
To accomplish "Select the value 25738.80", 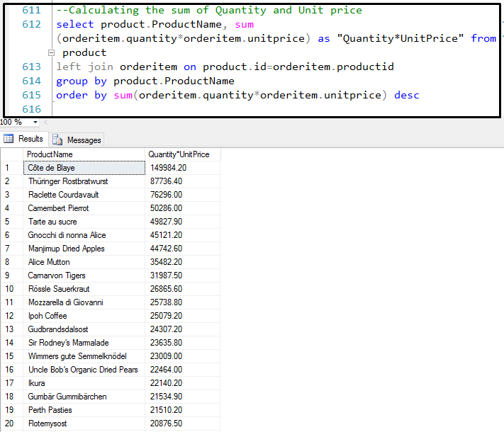I will (183, 302).
